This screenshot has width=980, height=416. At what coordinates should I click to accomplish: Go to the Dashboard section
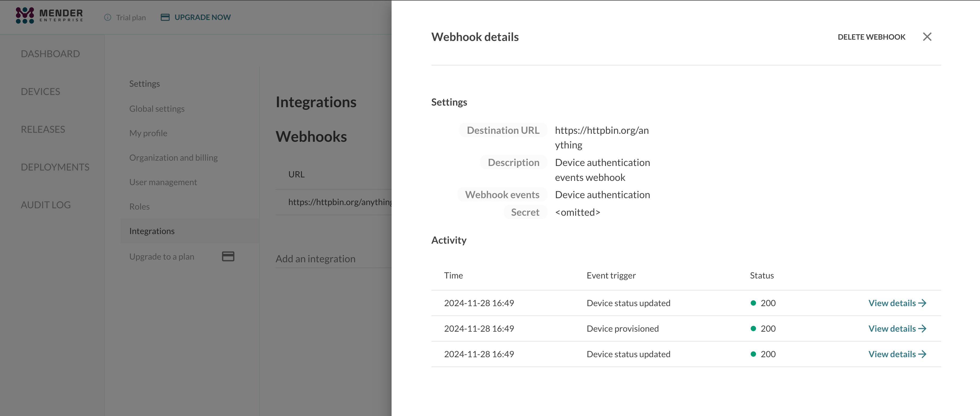(x=50, y=54)
